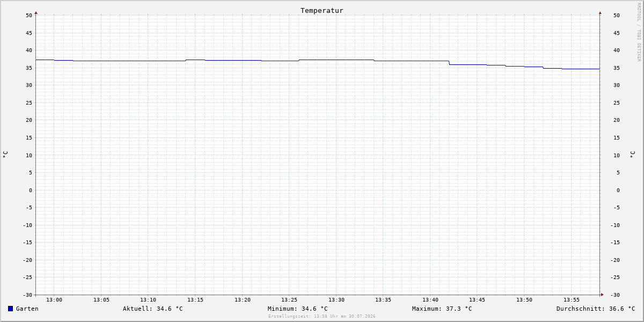Click the RRDTOOL / TOBI OETIKER watermark
644x322 pixels.
pos(639,32)
